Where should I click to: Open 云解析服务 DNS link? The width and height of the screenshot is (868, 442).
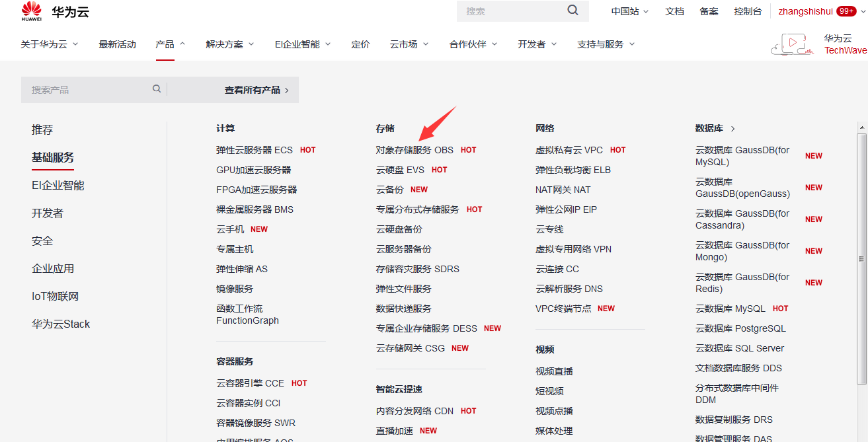pos(569,289)
